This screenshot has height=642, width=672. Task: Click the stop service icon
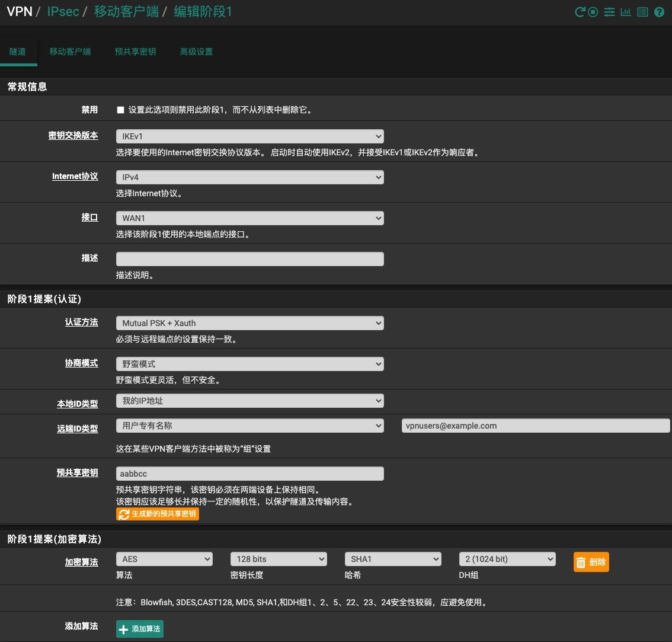(x=593, y=12)
